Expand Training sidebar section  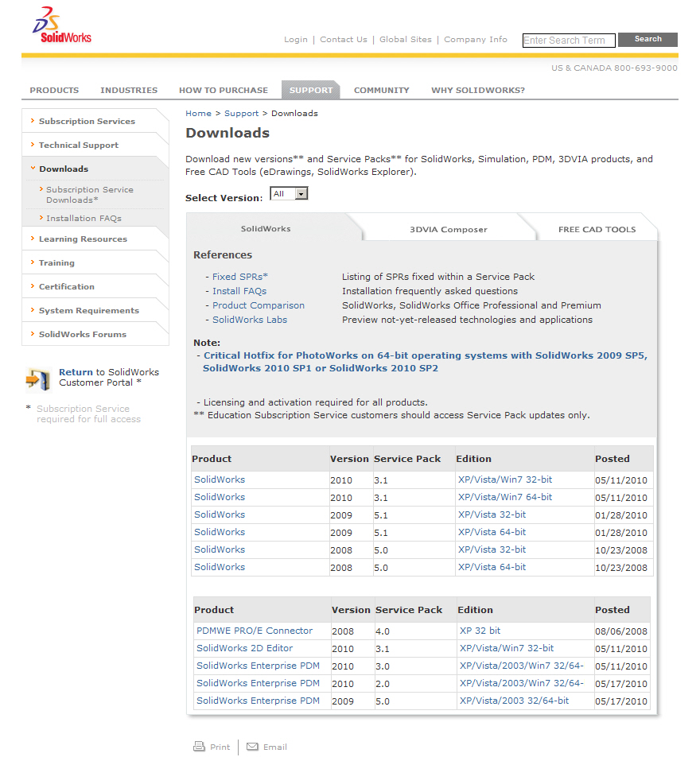coord(56,262)
